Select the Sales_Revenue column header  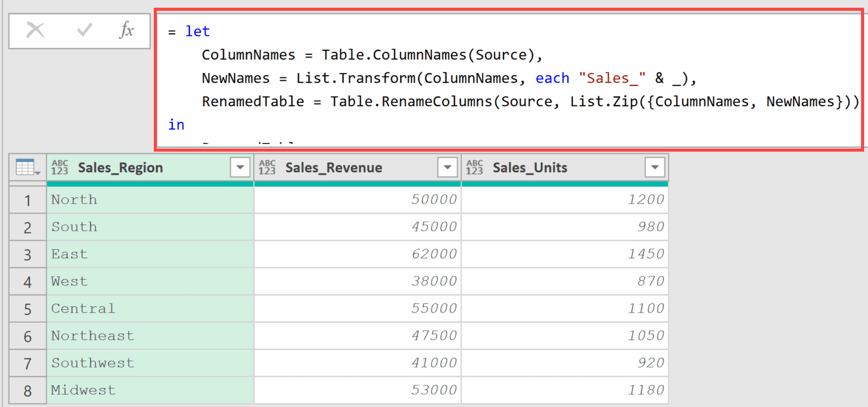[x=358, y=167]
